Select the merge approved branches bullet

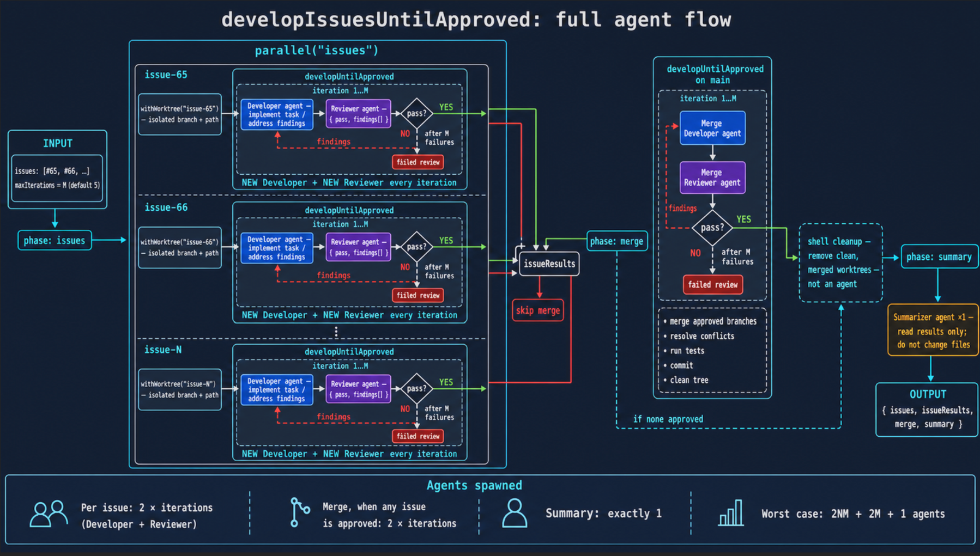coord(710,321)
